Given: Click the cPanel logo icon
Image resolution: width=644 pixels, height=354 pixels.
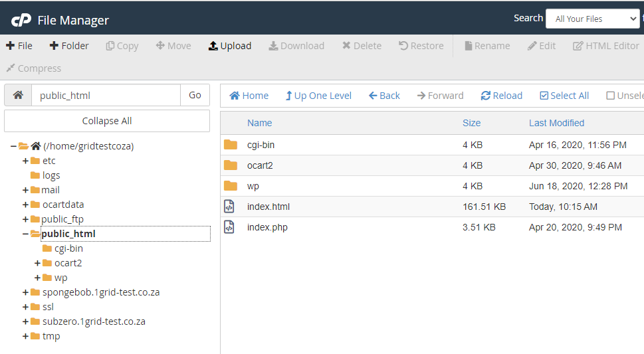Looking at the screenshot, I should (21, 20).
